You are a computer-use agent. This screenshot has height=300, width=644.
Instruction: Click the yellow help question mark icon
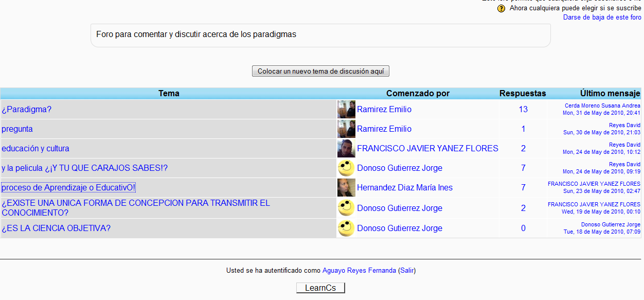(x=501, y=9)
